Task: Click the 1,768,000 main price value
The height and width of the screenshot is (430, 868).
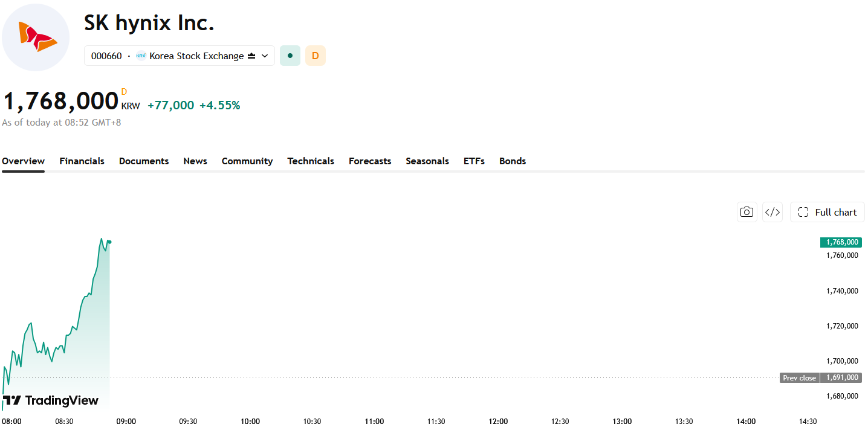Action: tap(60, 101)
